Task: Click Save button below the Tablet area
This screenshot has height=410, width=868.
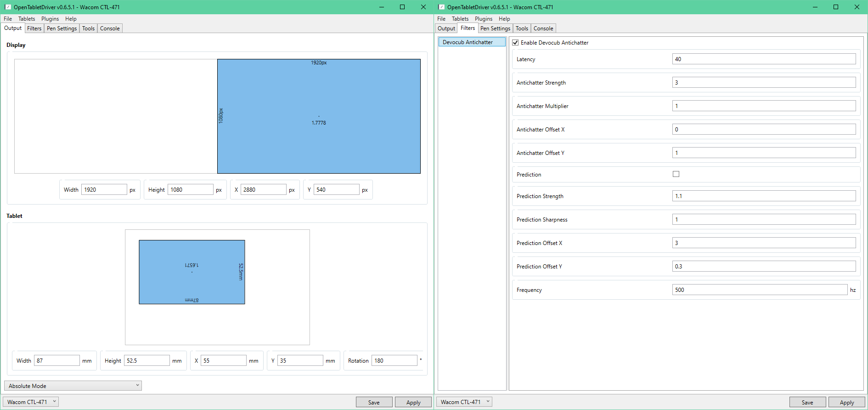Action: pyautogui.click(x=374, y=402)
